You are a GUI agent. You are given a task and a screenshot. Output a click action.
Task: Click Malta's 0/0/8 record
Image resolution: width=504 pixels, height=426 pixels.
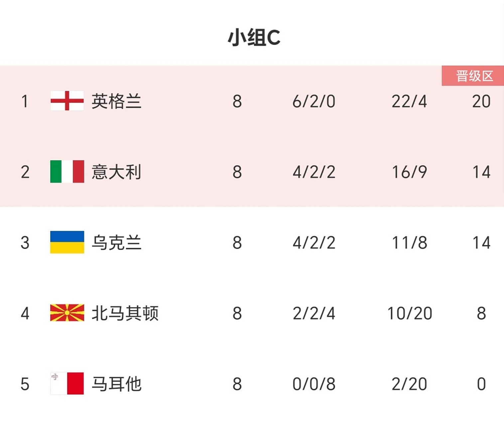(x=314, y=384)
